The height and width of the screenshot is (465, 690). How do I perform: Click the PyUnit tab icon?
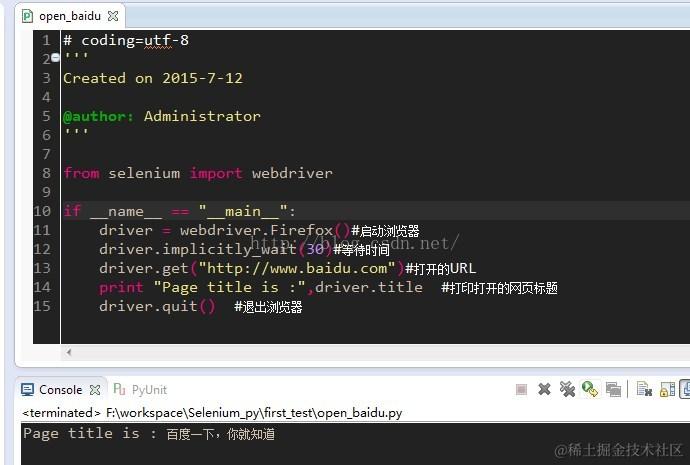click(x=119, y=389)
